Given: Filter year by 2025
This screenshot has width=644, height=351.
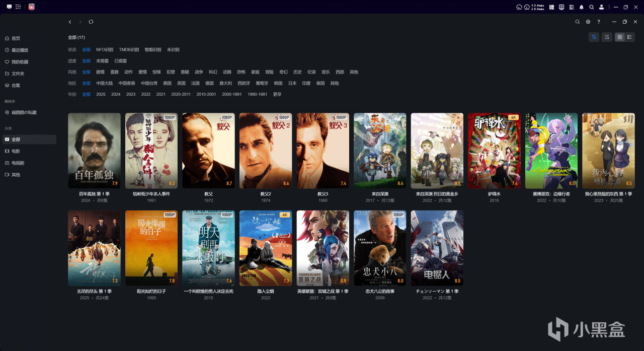Looking at the screenshot, I should (101, 94).
